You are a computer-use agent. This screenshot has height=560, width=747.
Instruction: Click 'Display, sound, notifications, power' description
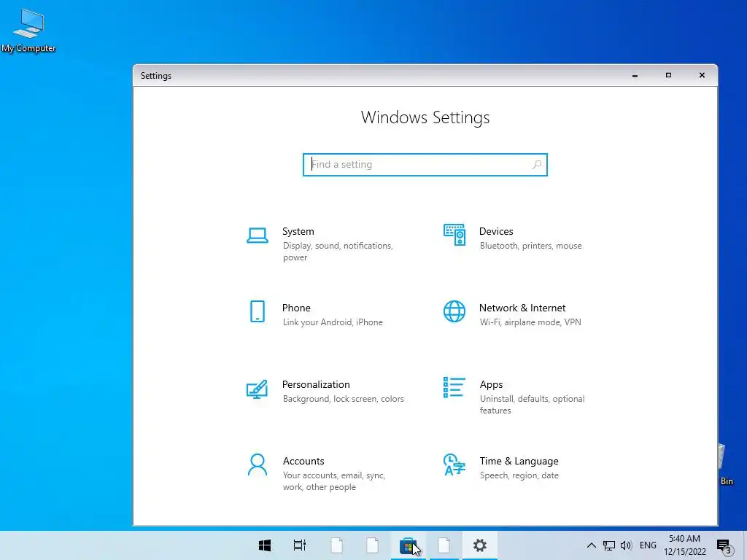(x=338, y=252)
